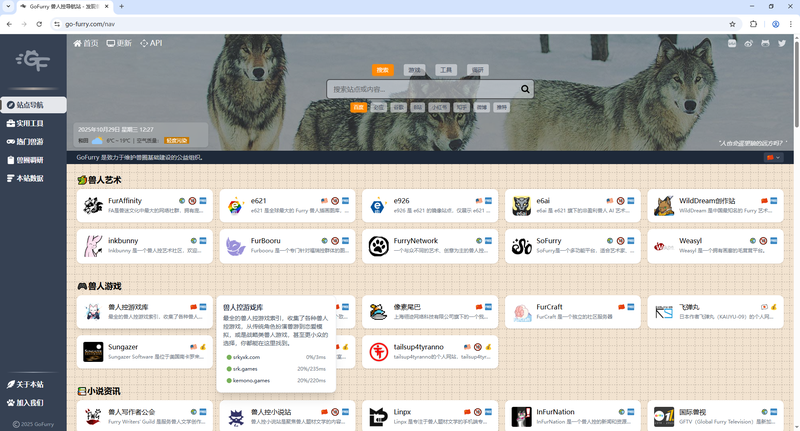Open the SoFurry swirl logo
The width and height of the screenshot is (800, 431).
pos(521,246)
